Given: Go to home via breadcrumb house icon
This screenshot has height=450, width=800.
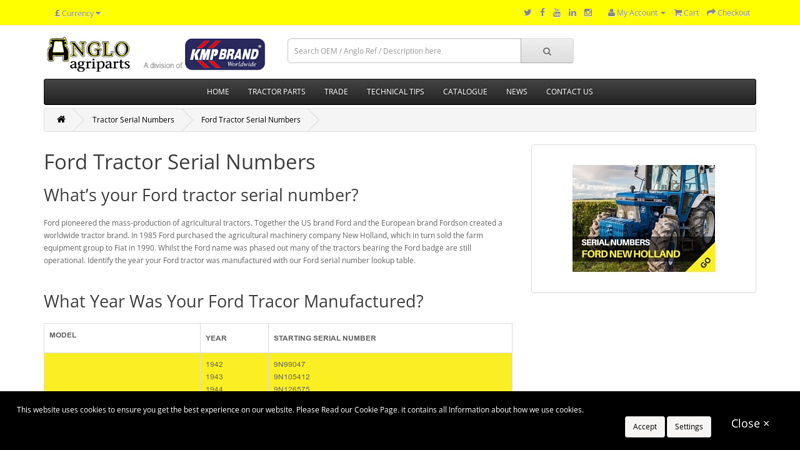Looking at the screenshot, I should point(61,119).
